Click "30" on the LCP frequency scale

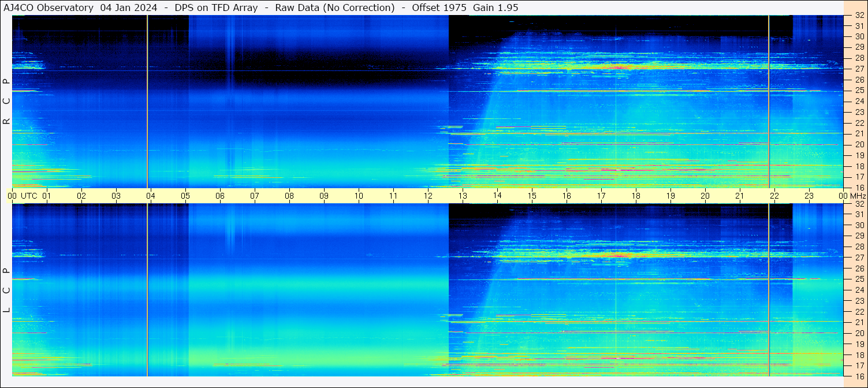point(859,225)
